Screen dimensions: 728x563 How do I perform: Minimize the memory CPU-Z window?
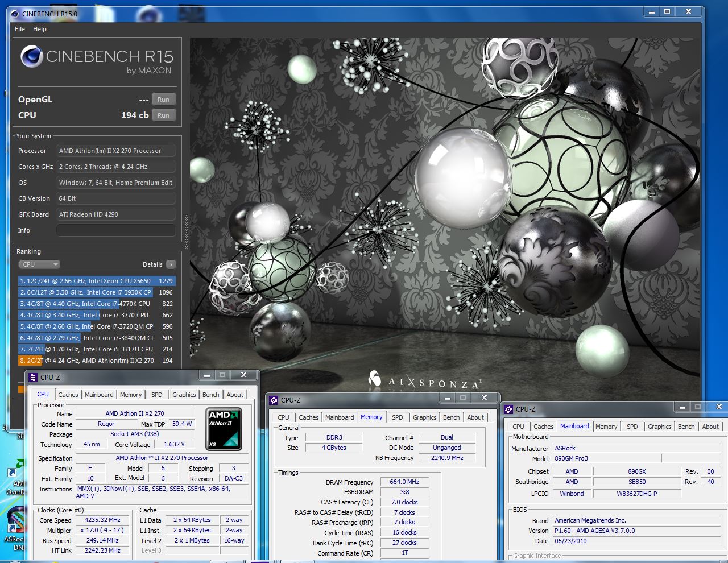(x=447, y=398)
